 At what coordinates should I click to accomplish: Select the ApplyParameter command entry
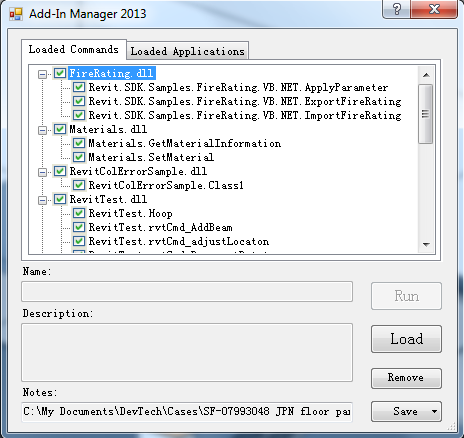coord(238,87)
